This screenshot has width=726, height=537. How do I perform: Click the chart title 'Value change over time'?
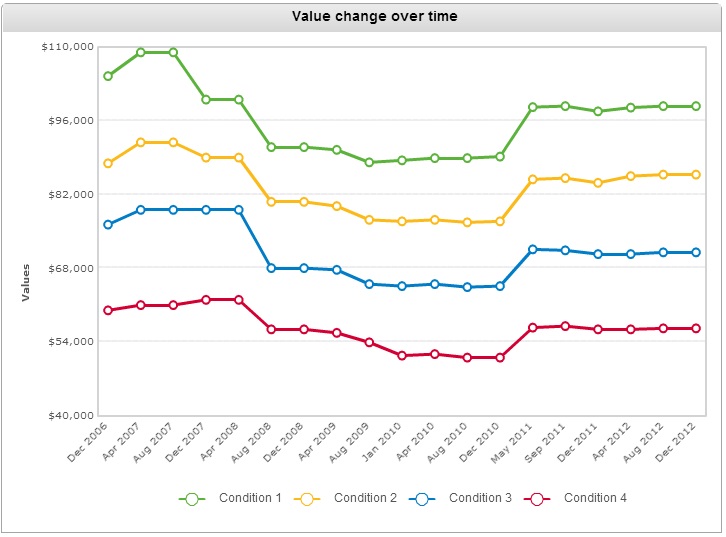pyautogui.click(x=362, y=17)
